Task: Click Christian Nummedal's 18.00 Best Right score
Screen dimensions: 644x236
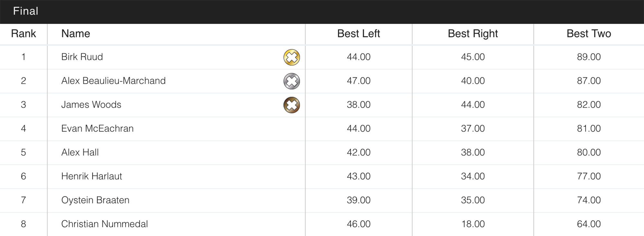Action: [x=473, y=224]
